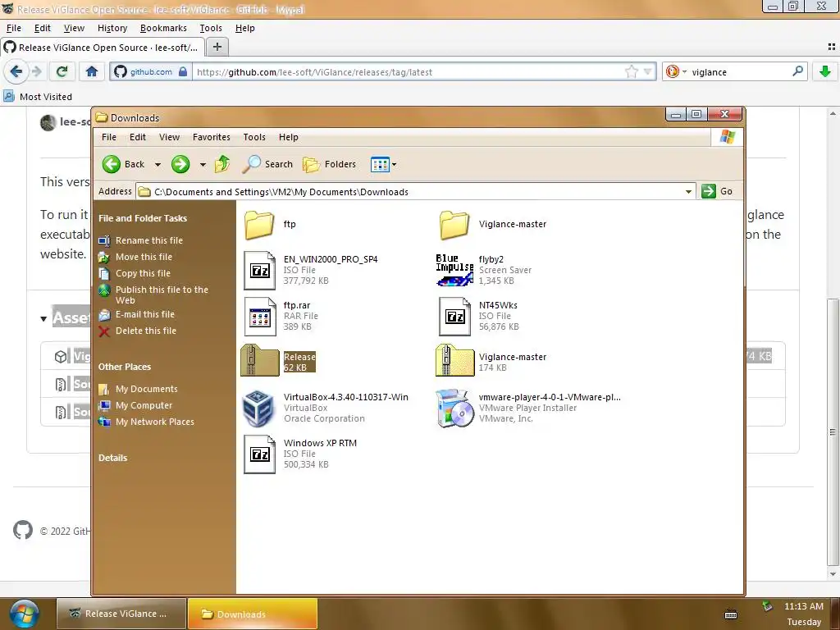Select the Release zip folder icon
Screen dimensions: 840x630
(260, 360)
